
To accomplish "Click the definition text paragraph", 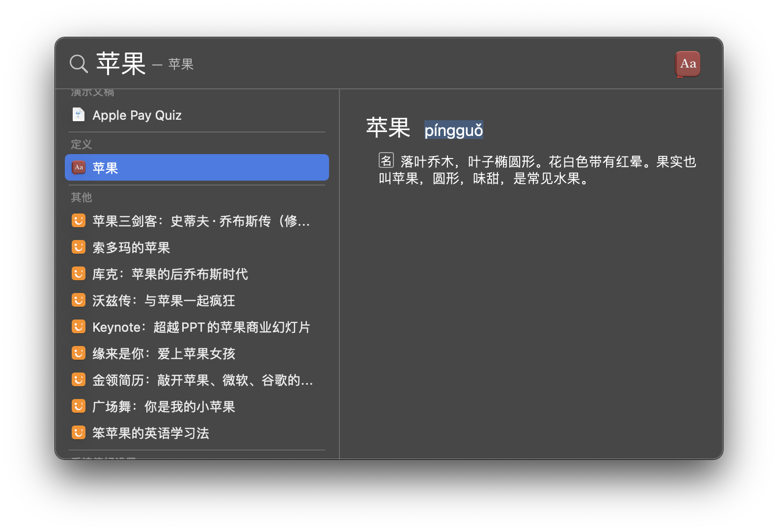I will (537, 170).
